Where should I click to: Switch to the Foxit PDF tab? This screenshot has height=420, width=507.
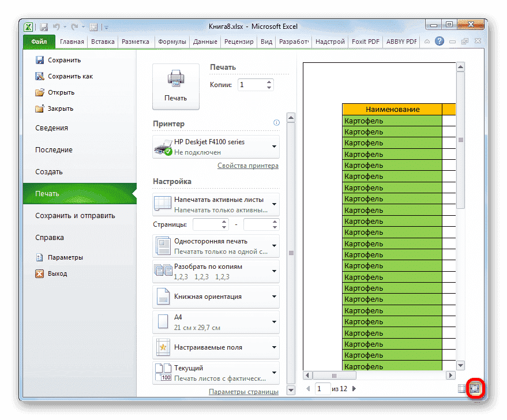365,41
